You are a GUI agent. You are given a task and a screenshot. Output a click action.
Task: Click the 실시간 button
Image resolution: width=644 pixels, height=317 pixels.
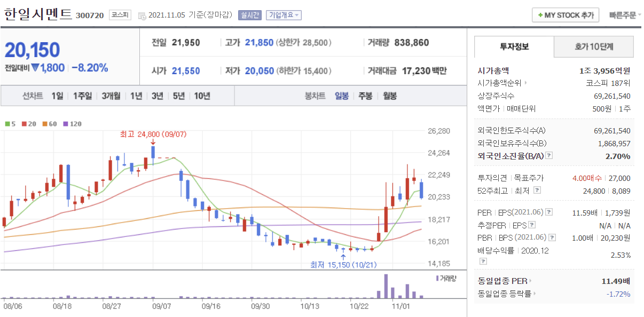pos(250,15)
